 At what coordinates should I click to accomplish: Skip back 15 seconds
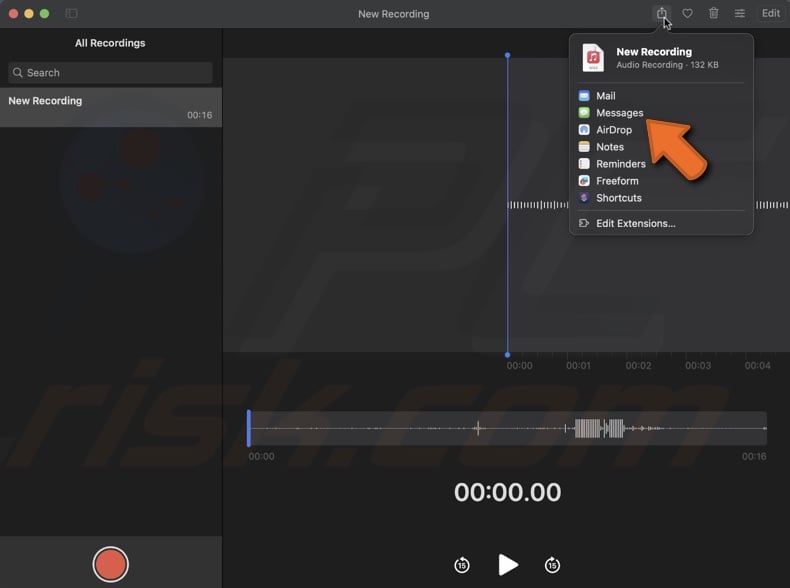click(x=461, y=565)
